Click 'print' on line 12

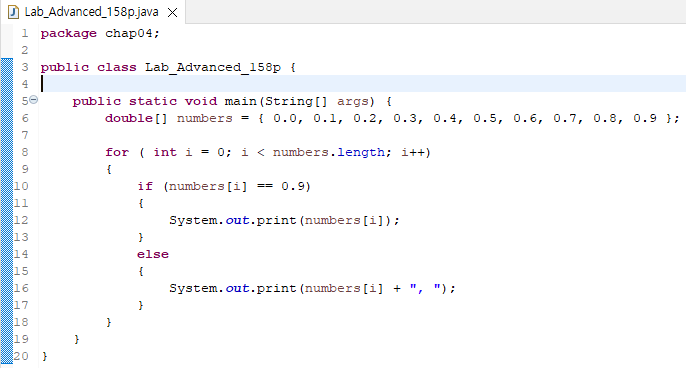[x=276, y=221]
